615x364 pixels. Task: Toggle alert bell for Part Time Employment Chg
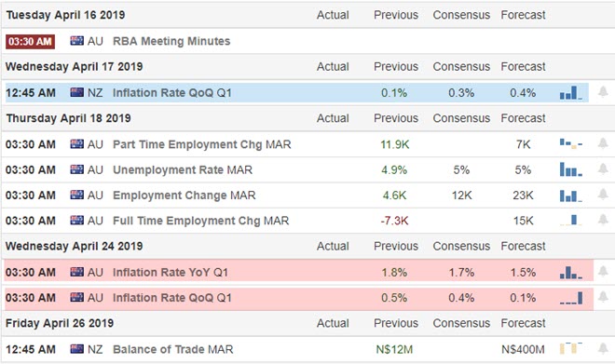(603, 143)
